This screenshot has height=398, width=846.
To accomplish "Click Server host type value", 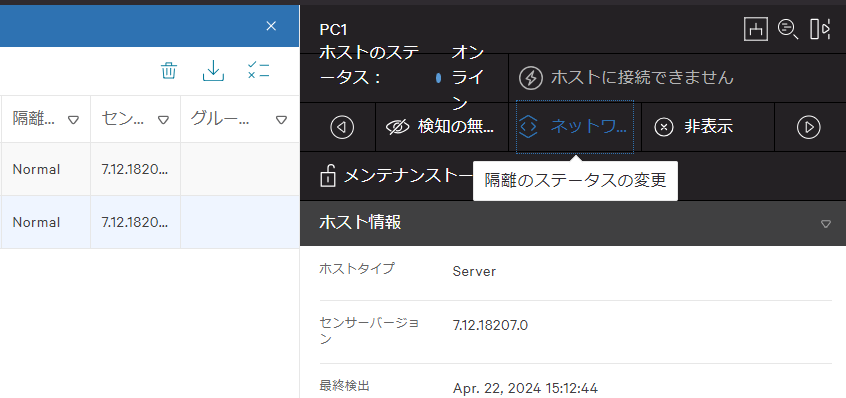I will [474, 271].
